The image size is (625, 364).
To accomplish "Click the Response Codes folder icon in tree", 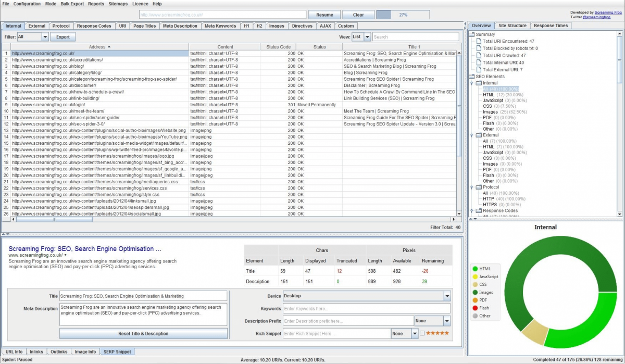I will pyautogui.click(x=479, y=211).
